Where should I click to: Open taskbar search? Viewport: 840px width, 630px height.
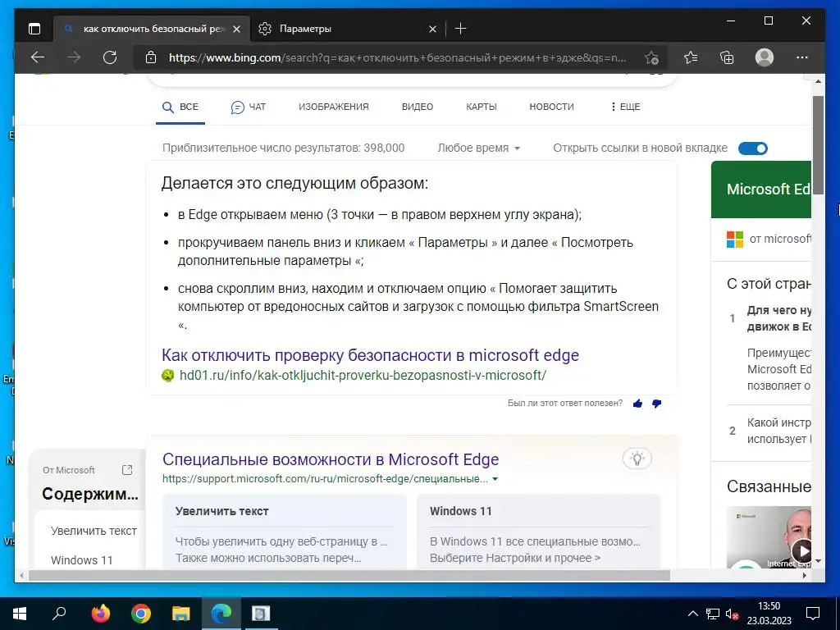pos(59,614)
